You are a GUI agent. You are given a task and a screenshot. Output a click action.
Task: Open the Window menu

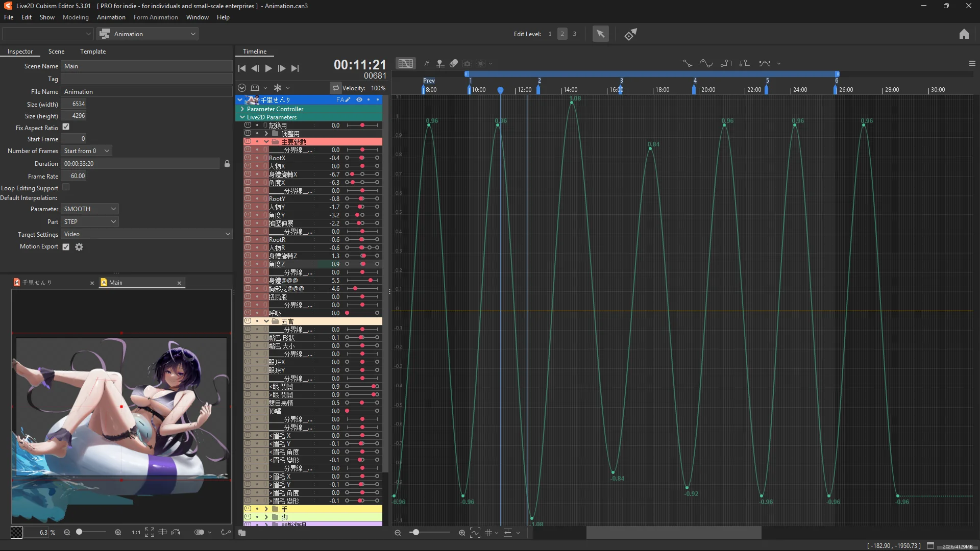(198, 17)
